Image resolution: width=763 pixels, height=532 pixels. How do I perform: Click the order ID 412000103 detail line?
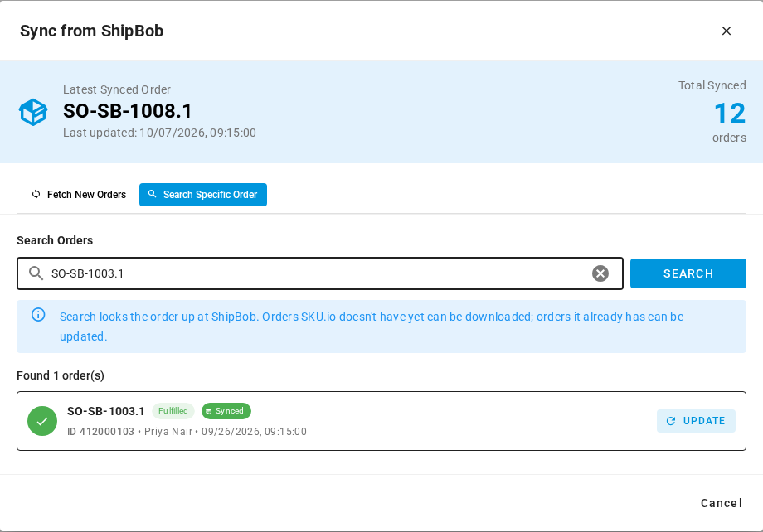(187, 432)
